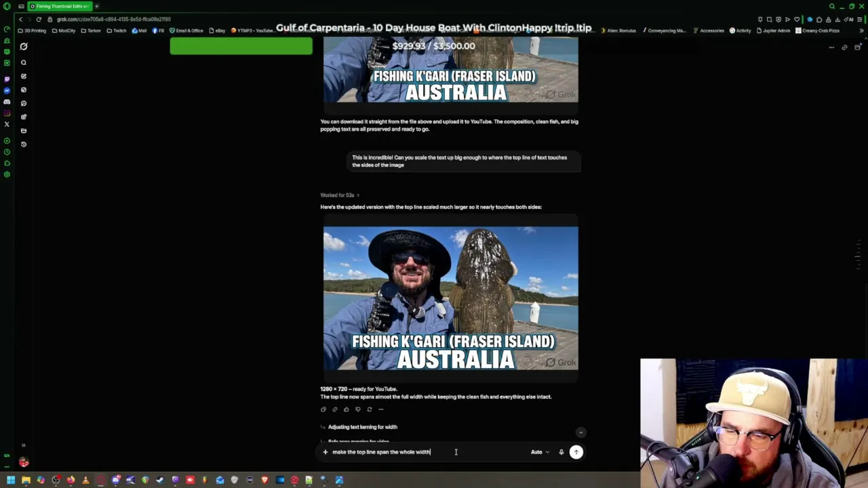Copy the latest Grok response

point(323,409)
